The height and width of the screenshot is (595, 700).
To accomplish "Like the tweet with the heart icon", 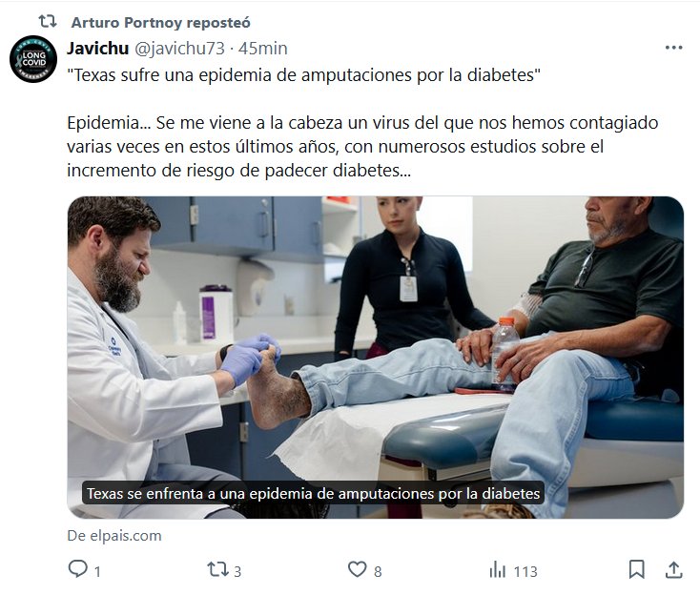I will coord(357,569).
